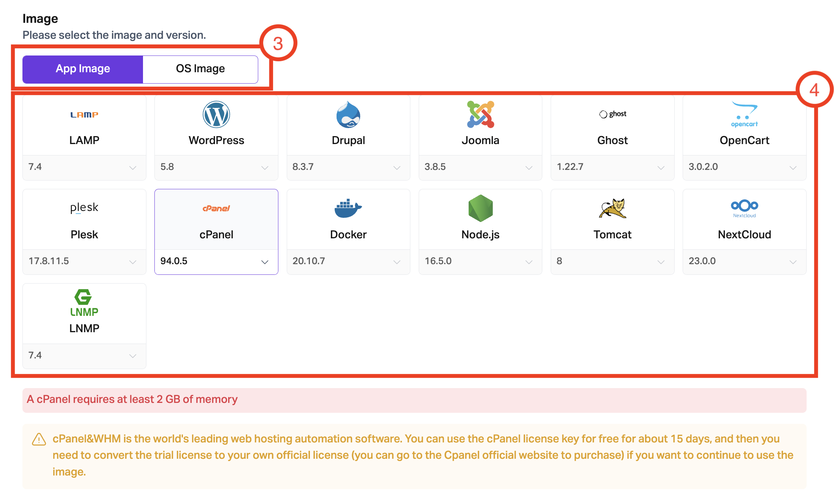The width and height of the screenshot is (834, 504).
Task: Click the LNMP card title text
Action: (x=84, y=328)
